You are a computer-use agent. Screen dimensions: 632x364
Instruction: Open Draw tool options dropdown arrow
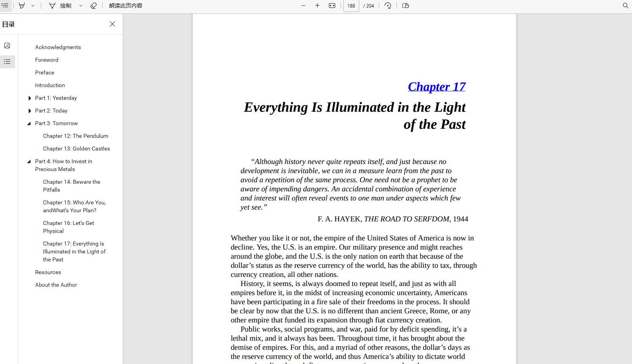pyautogui.click(x=81, y=6)
